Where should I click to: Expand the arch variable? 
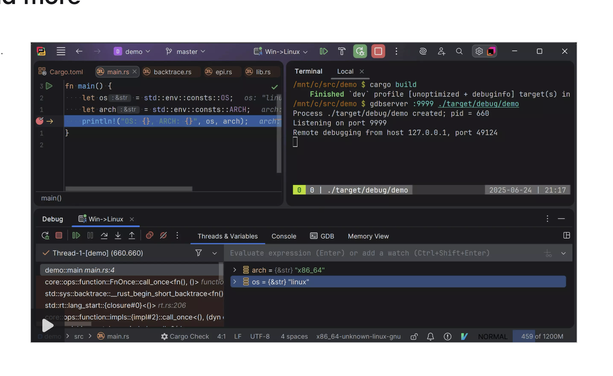(235, 270)
